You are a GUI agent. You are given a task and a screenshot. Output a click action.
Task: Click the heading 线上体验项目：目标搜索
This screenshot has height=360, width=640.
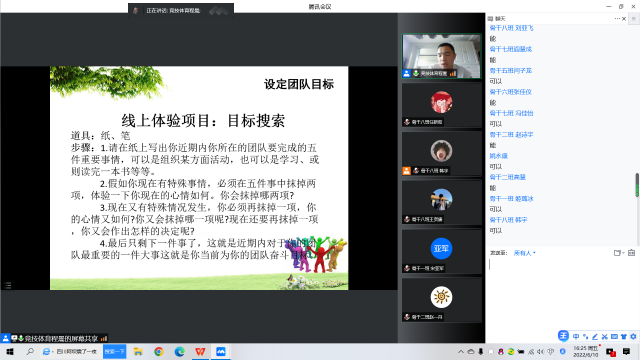point(203,120)
